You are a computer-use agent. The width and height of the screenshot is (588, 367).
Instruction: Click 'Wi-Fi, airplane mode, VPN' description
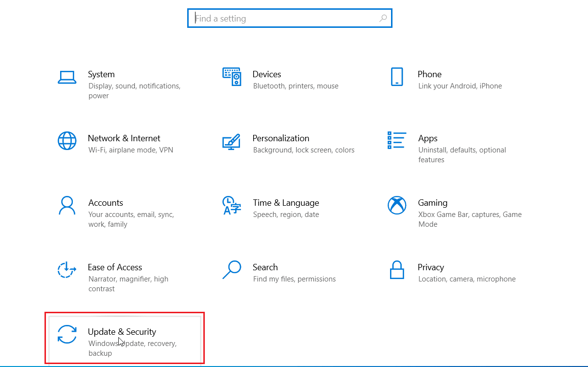(131, 150)
